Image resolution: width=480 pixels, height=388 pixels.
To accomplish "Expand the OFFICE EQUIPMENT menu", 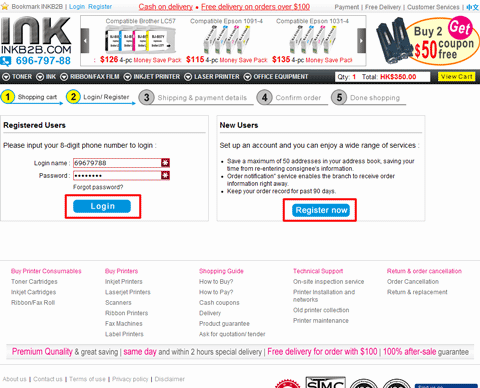I will click(x=276, y=77).
